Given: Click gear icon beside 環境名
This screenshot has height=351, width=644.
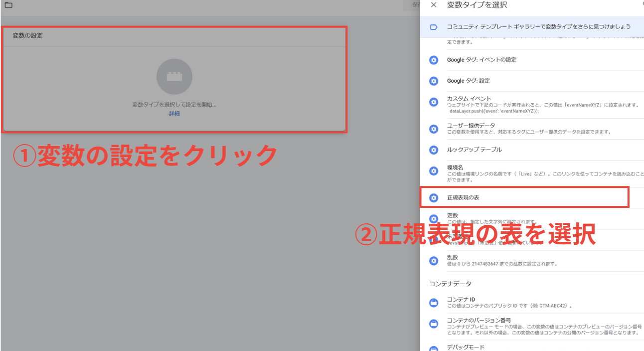Looking at the screenshot, I should click(434, 171).
